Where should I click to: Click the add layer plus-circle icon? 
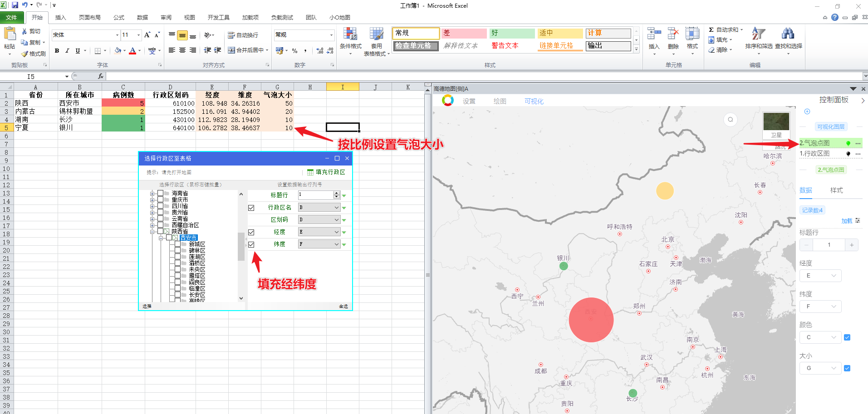click(807, 112)
